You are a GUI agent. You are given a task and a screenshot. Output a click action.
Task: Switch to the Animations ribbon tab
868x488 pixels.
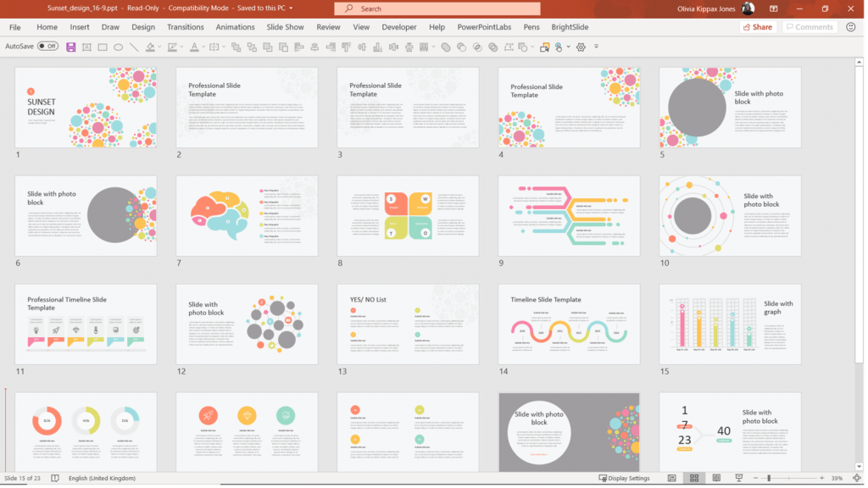pos(235,26)
